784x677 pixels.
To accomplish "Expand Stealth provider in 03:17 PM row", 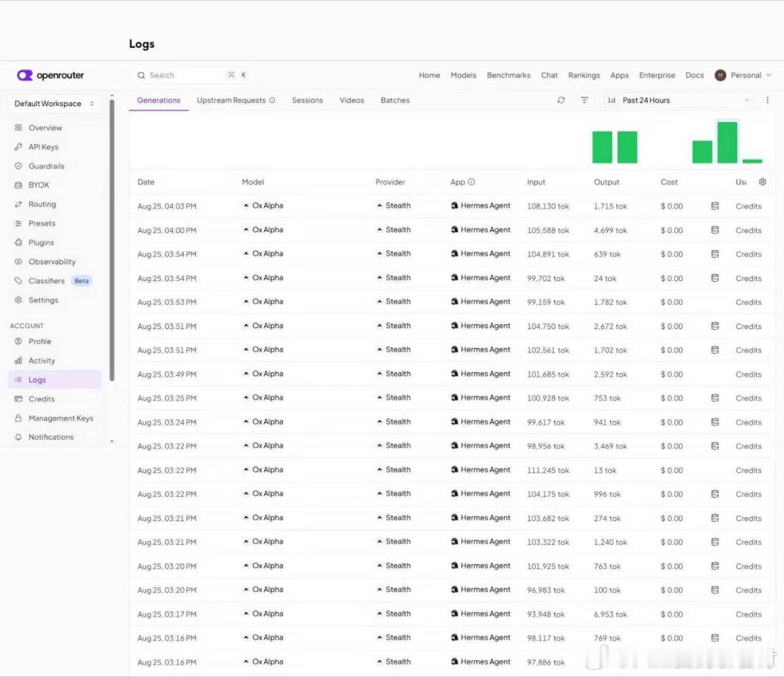I will (393, 614).
